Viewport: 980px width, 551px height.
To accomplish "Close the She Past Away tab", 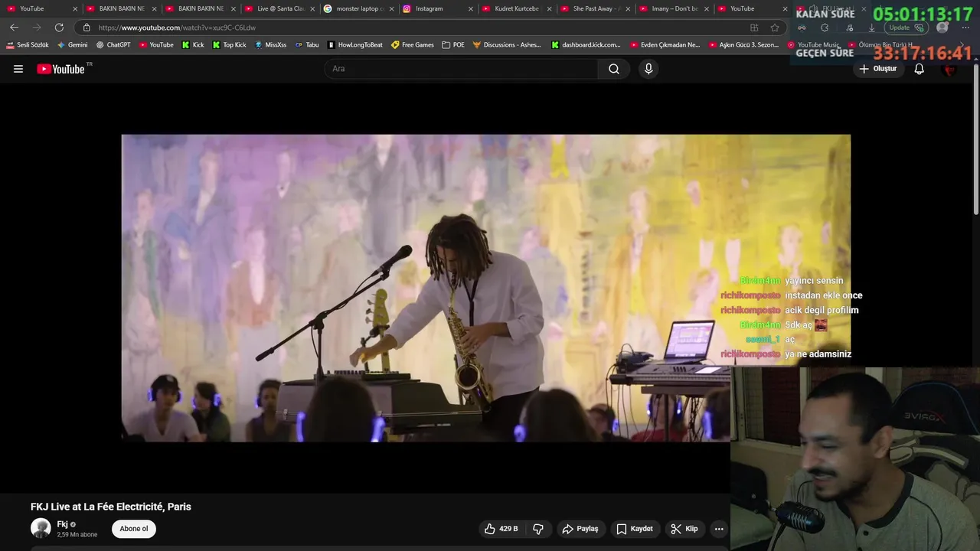I will [x=628, y=8].
